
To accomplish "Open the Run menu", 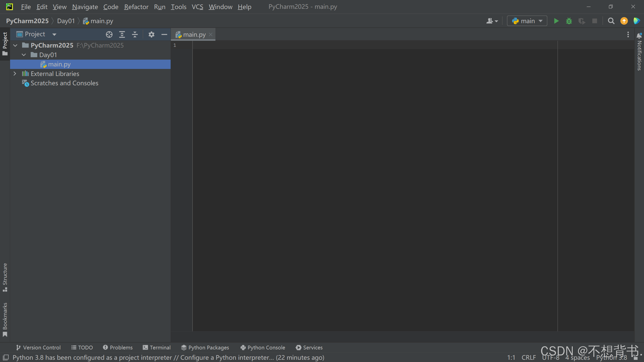I will [x=160, y=7].
